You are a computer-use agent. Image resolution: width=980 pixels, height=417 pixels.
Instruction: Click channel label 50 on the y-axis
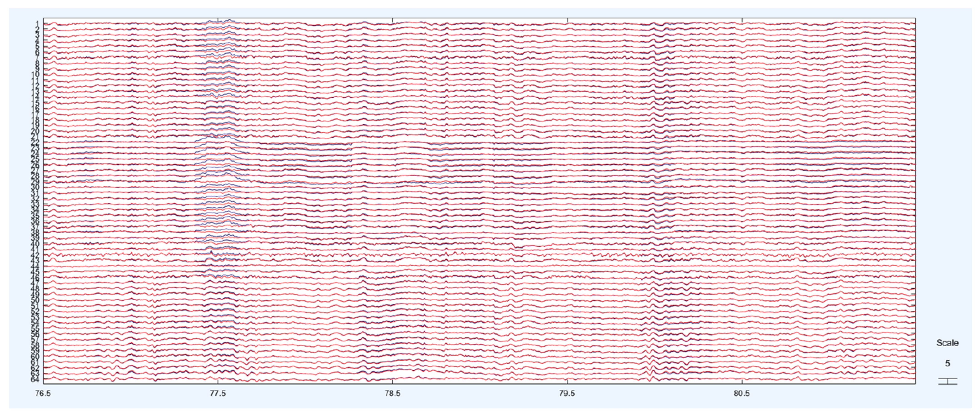(x=35, y=300)
